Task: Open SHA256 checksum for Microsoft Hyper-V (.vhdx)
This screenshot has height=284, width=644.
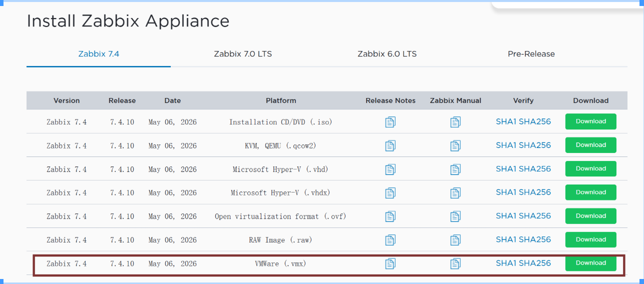Action: 535,192
